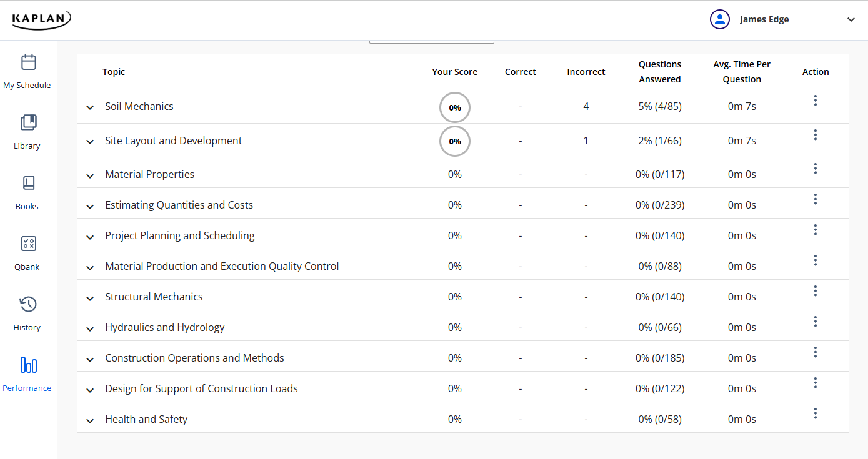868x459 pixels.
Task: Click the Soil Mechanics 0% score circle
Action: (455, 107)
